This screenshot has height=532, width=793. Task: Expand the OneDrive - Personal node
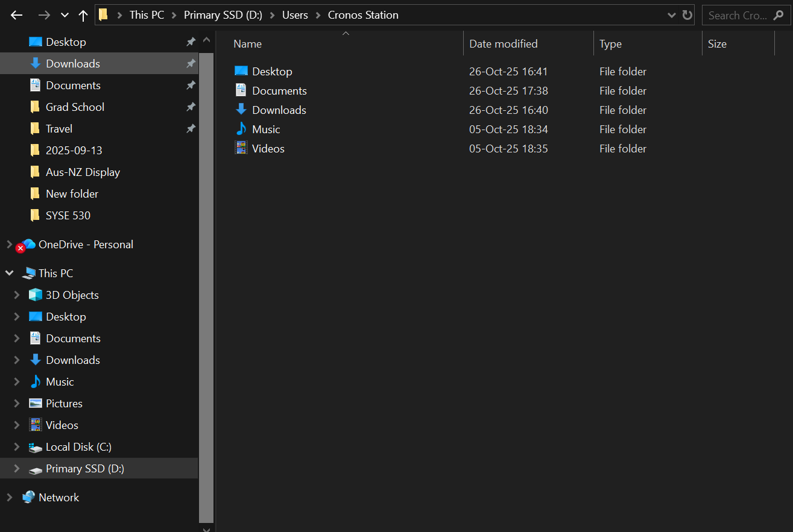pyautogui.click(x=9, y=245)
